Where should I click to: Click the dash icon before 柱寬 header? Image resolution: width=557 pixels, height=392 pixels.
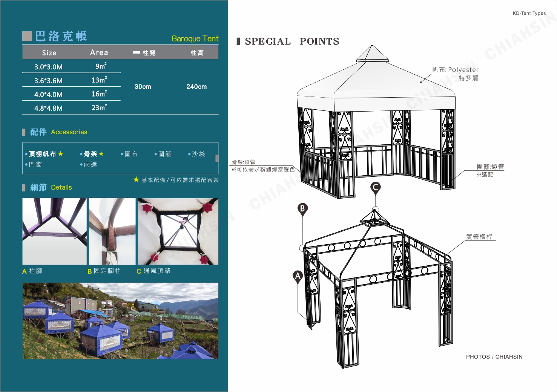click(137, 53)
